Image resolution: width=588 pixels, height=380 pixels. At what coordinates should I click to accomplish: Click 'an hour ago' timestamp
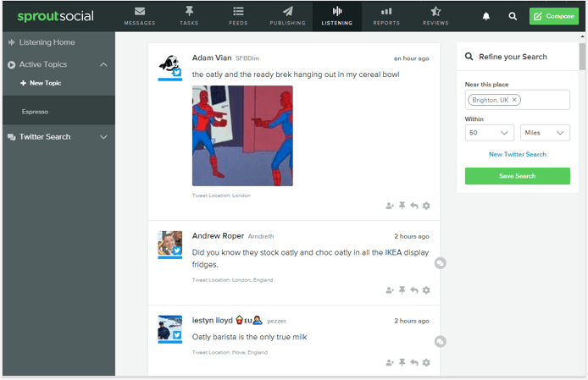412,58
